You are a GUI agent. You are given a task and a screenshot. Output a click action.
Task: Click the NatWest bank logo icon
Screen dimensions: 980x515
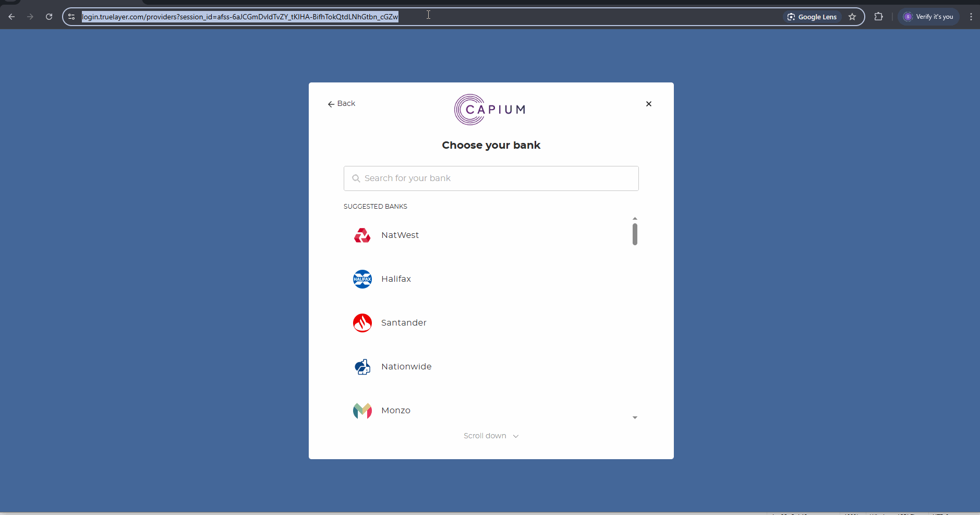[362, 235]
